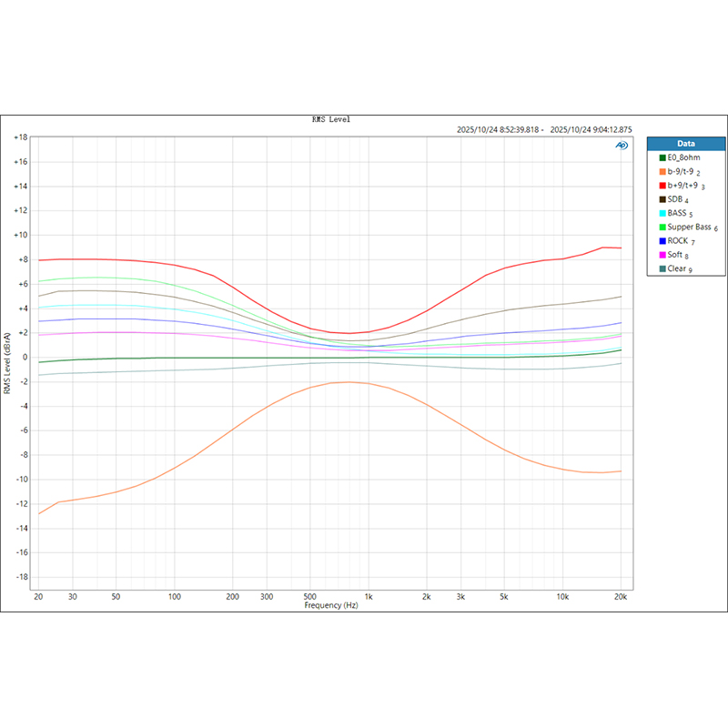Click the red b+9/t+9 legend swatch

tap(663, 186)
